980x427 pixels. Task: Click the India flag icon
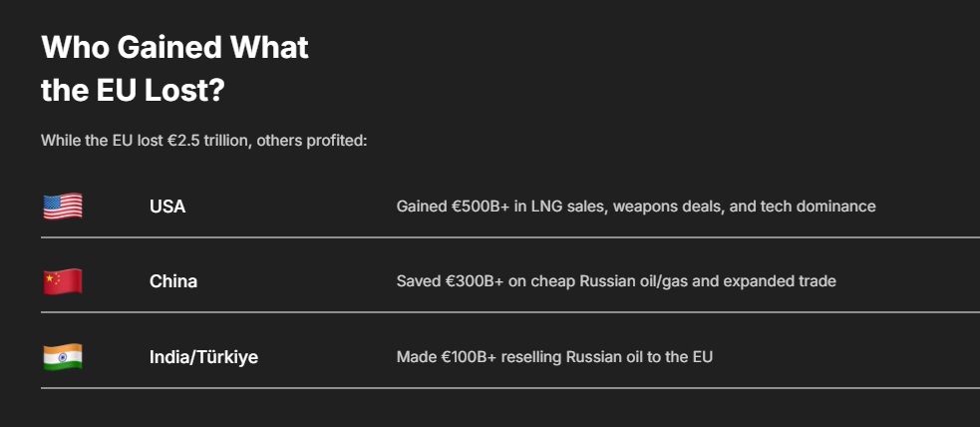[63, 357]
